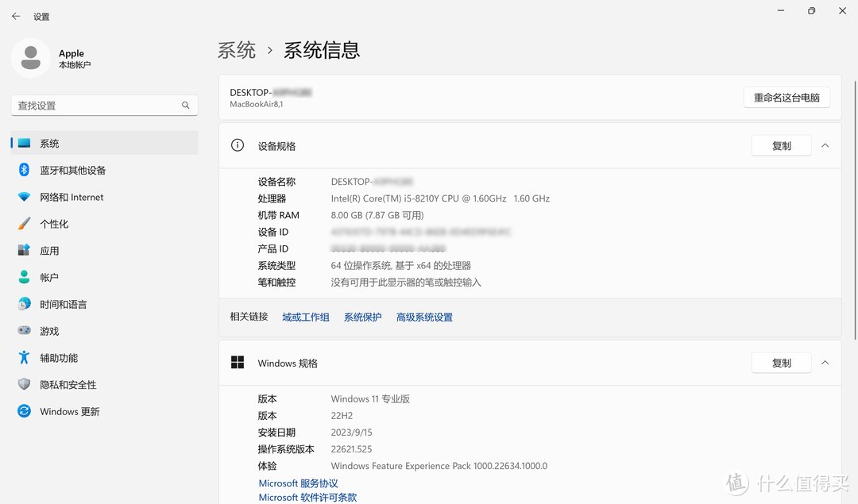Screen dimensions: 858x504
Task: Click the Windows logo beside Windows 规格
Action: pyautogui.click(x=238, y=363)
